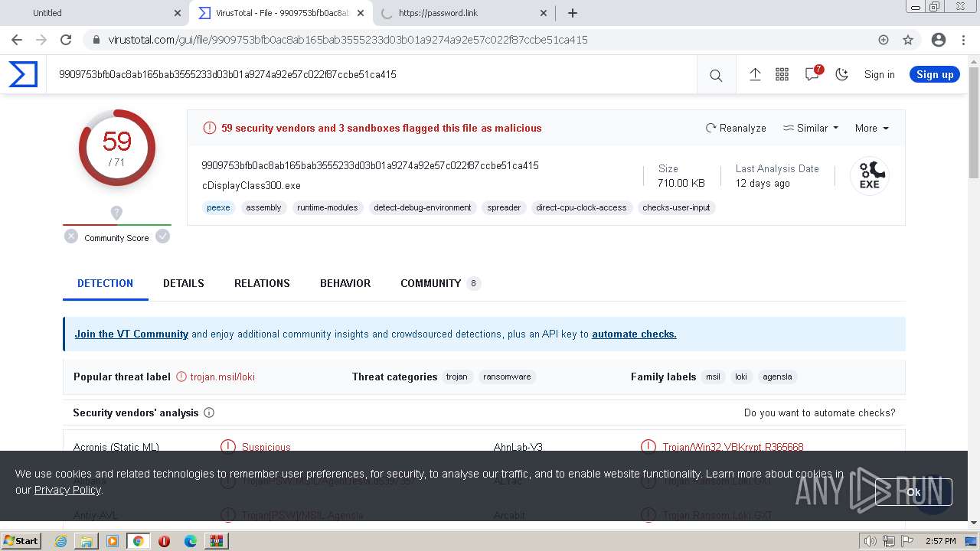Image resolution: width=980 pixels, height=551 pixels.
Task: Click browser reload icon
Action: [66, 40]
